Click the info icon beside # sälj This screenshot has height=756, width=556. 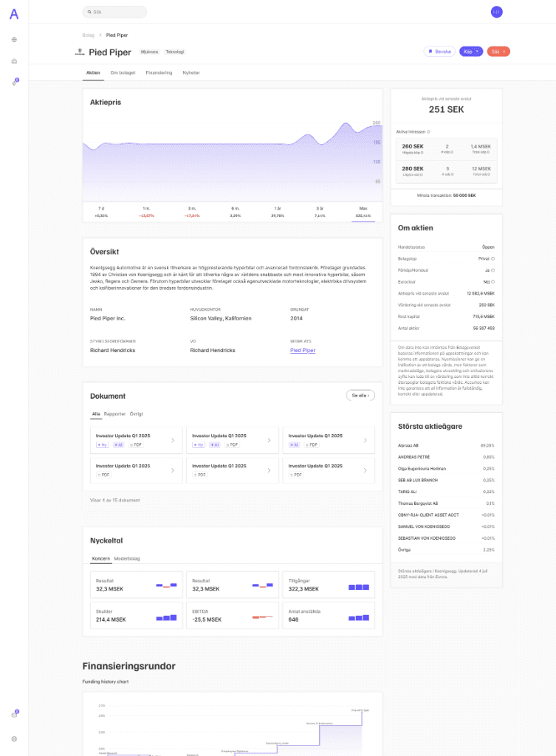pyautogui.click(x=452, y=174)
